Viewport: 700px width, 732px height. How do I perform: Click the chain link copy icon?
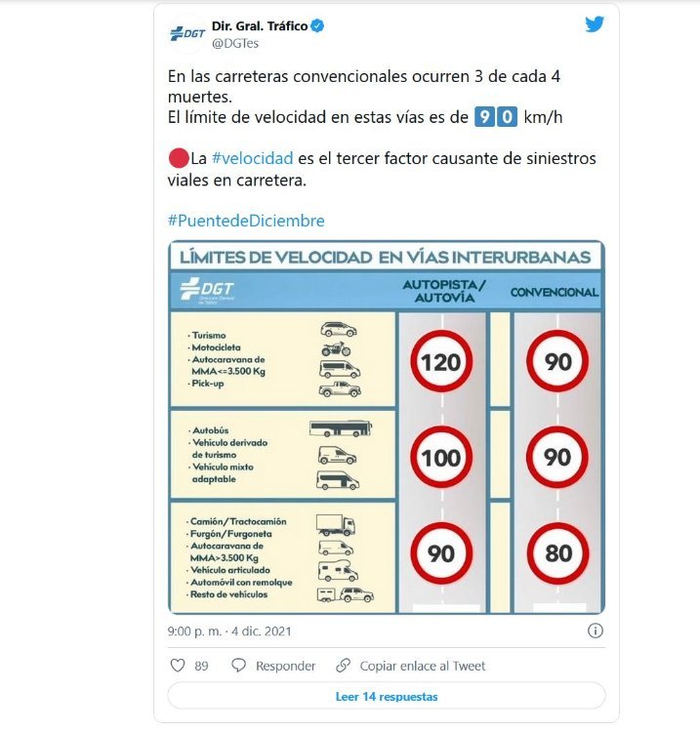[x=344, y=666]
